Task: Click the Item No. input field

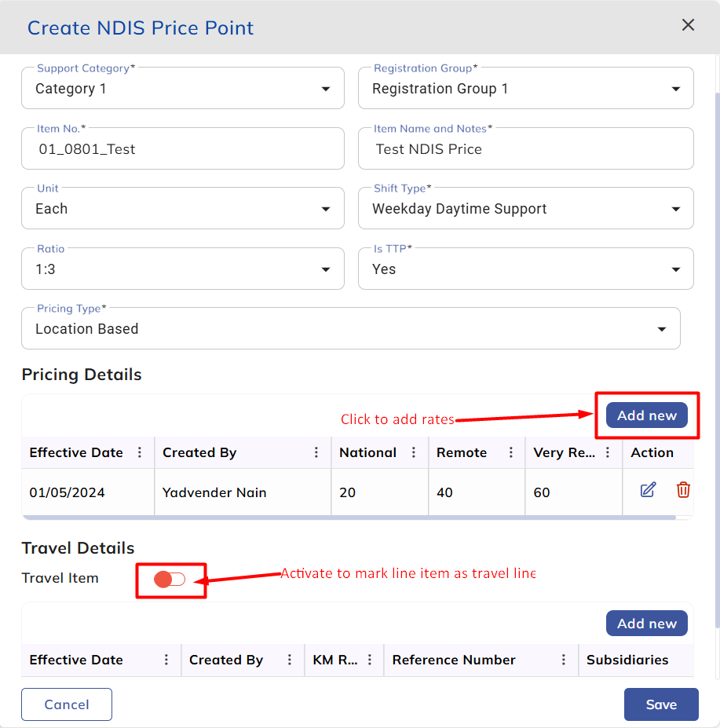Action: (x=182, y=149)
